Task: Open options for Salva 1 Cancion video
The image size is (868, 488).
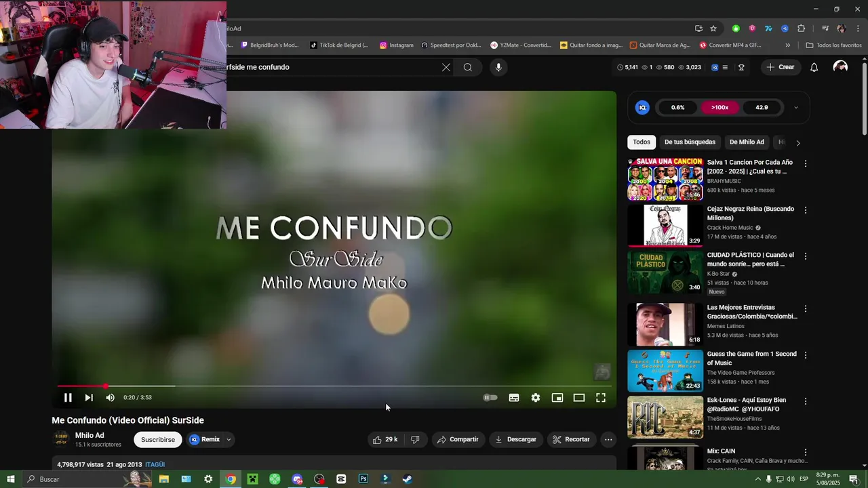Action: [x=806, y=164]
